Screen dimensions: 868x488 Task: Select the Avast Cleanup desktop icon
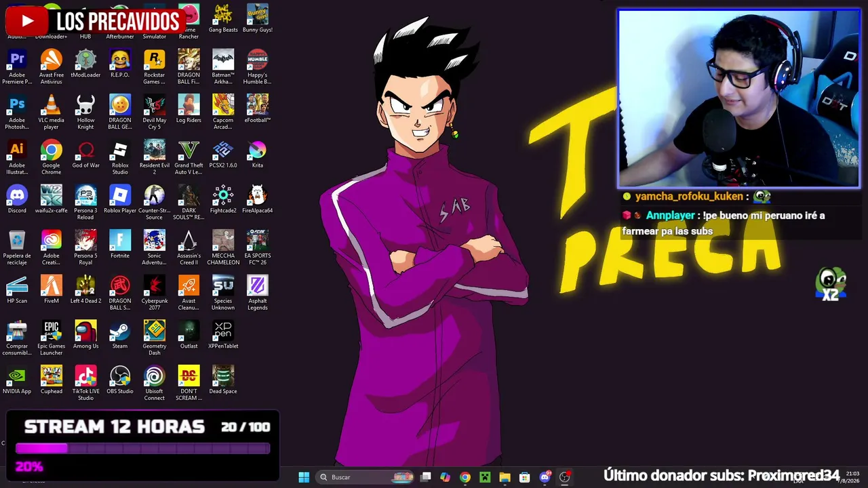coord(189,294)
